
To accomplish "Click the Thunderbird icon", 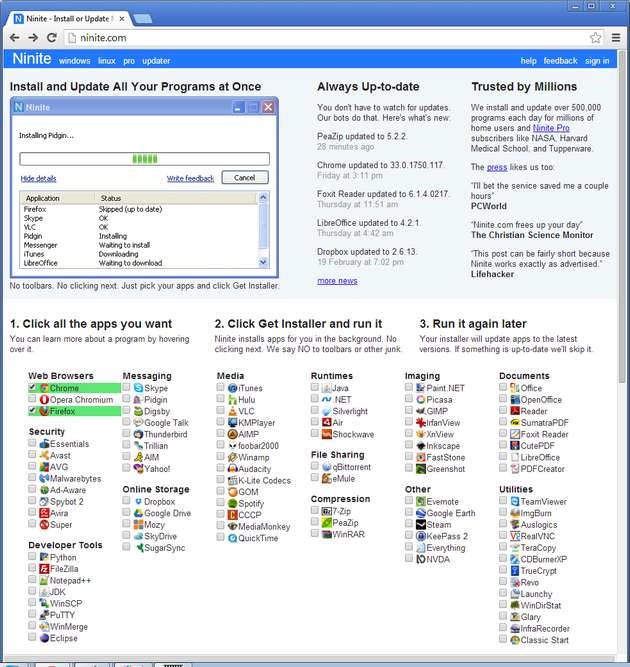I will [x=138, y=434].
